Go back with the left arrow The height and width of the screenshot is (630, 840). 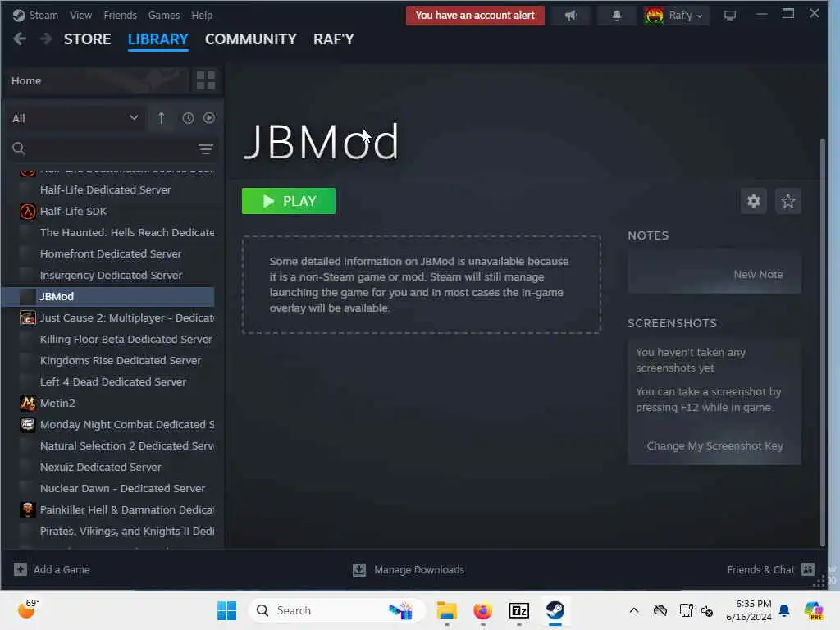click(x=20, y=39)
